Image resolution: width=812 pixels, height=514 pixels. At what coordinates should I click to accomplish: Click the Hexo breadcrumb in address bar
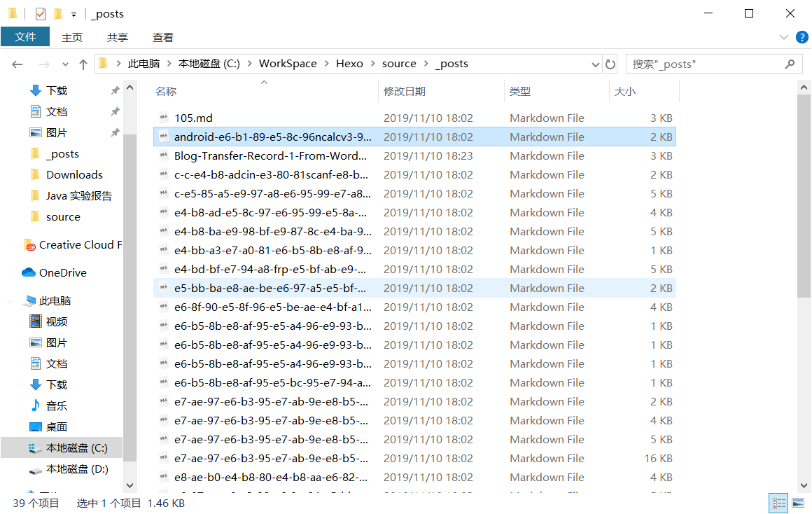click(x=349, y=64)
